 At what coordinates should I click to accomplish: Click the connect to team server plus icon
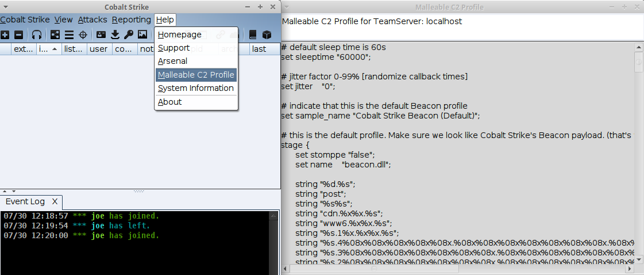point(5,35)
